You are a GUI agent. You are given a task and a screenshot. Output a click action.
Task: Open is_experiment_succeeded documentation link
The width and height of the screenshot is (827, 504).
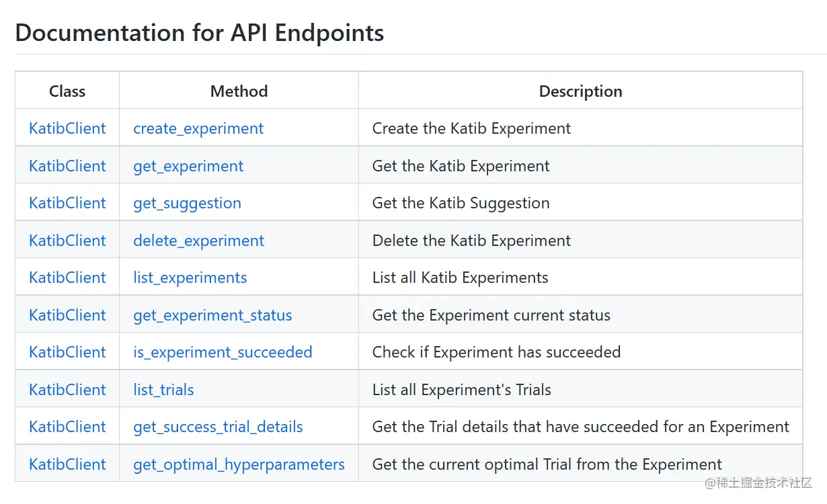223,352
